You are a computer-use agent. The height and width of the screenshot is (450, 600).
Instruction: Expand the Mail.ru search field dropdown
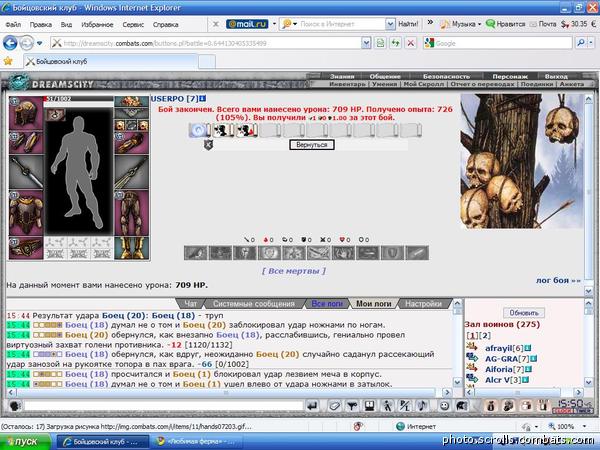coord(390,24)
